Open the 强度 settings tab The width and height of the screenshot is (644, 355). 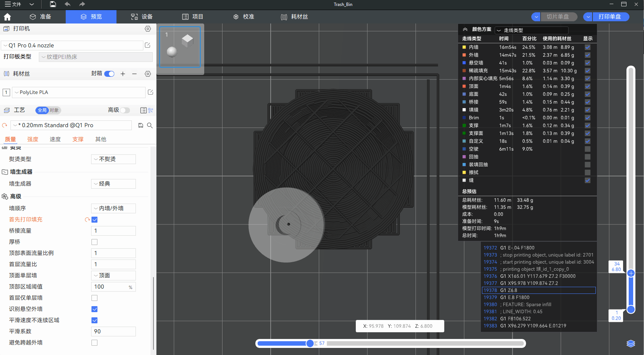pos(33,139)
